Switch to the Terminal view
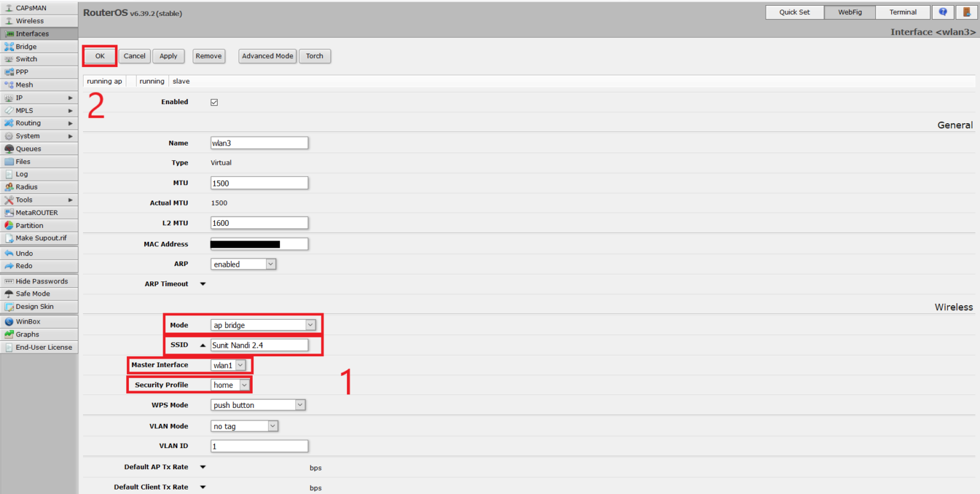The image size is (980, 494). click(x=902, y=11)
